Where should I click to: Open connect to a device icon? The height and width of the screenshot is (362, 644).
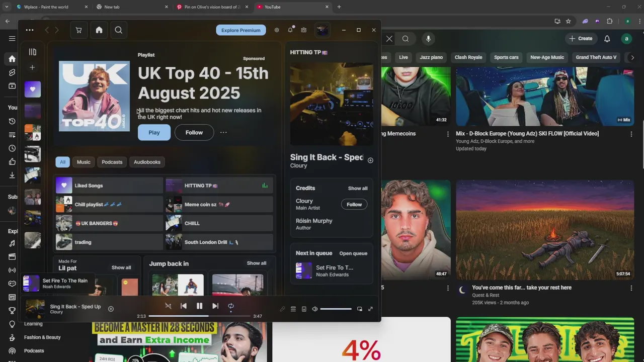[x=304, y=309]
